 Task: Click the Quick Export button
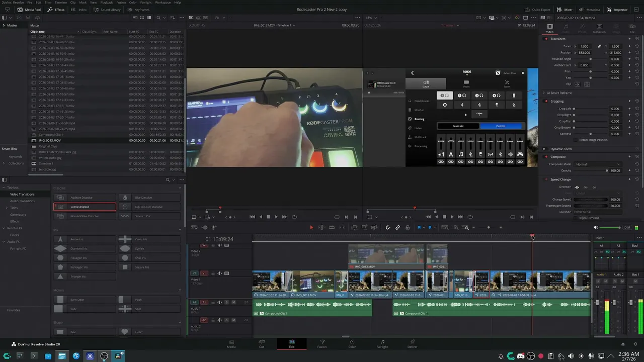pos(538,10)
